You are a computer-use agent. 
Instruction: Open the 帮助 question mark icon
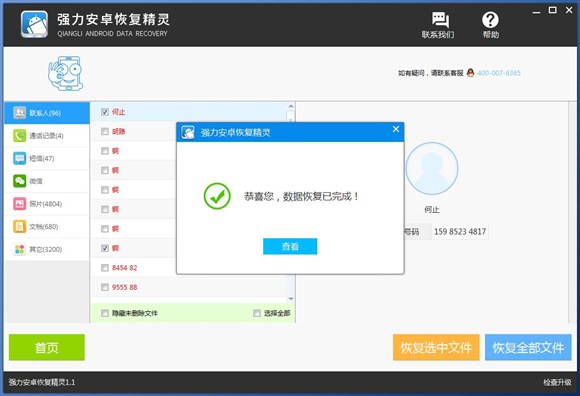pos(490,20)
